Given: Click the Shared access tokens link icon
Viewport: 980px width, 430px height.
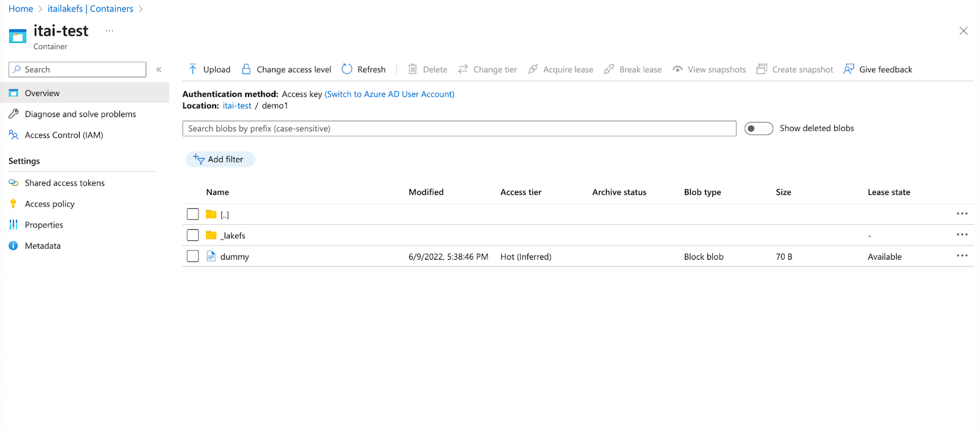Looking at the screenshot, I should point(13,183).
